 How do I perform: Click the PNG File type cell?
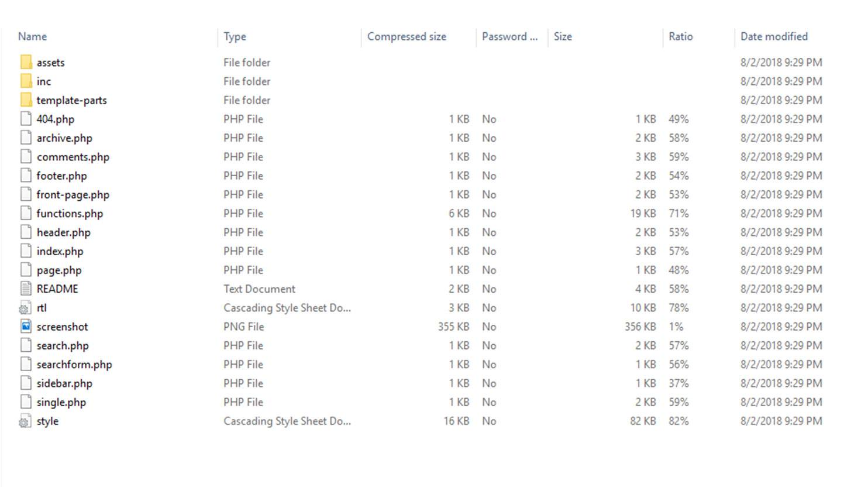tap(243, 327)
